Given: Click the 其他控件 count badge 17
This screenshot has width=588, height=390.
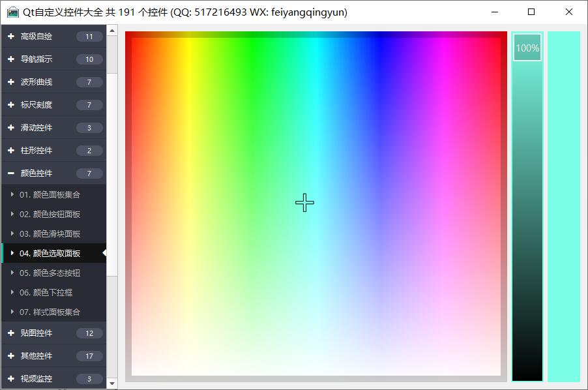Looking at the screenshot, I should 89,356.
